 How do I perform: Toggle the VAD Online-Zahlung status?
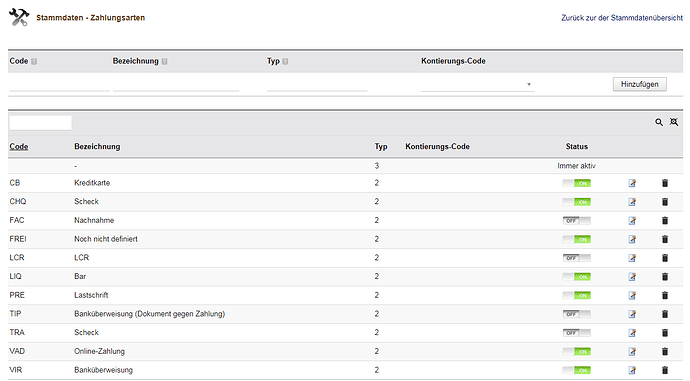[576, 352]
